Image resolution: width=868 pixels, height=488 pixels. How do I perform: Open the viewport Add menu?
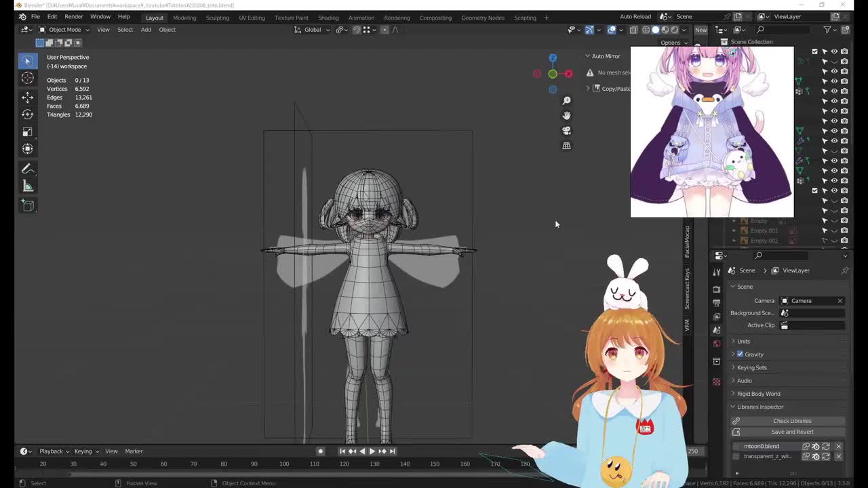click(x=146, y=30)
